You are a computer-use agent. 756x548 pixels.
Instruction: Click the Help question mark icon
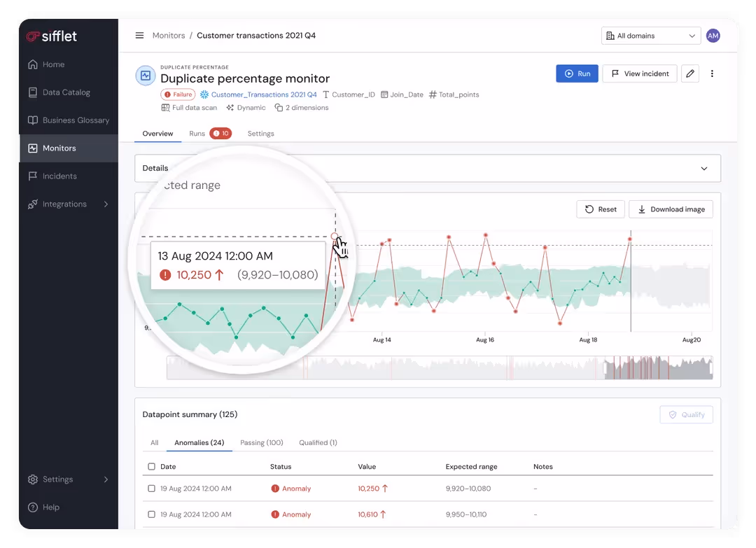33,507
